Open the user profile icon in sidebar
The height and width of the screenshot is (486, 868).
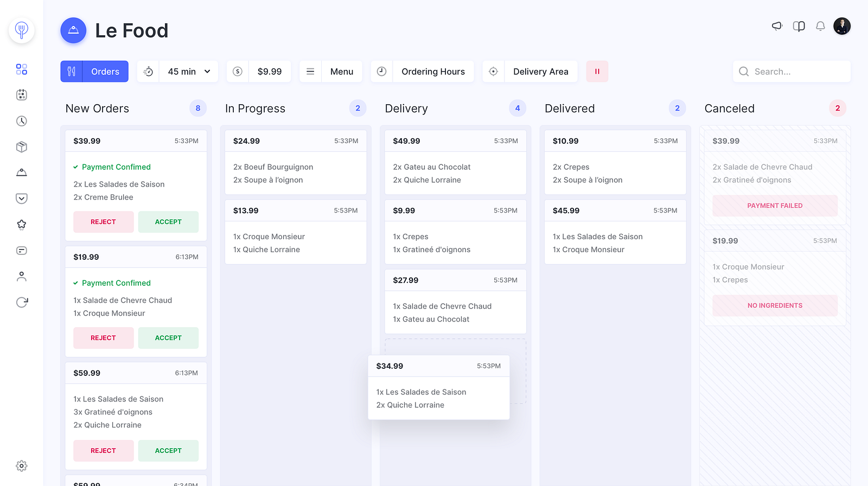[22, 277]
